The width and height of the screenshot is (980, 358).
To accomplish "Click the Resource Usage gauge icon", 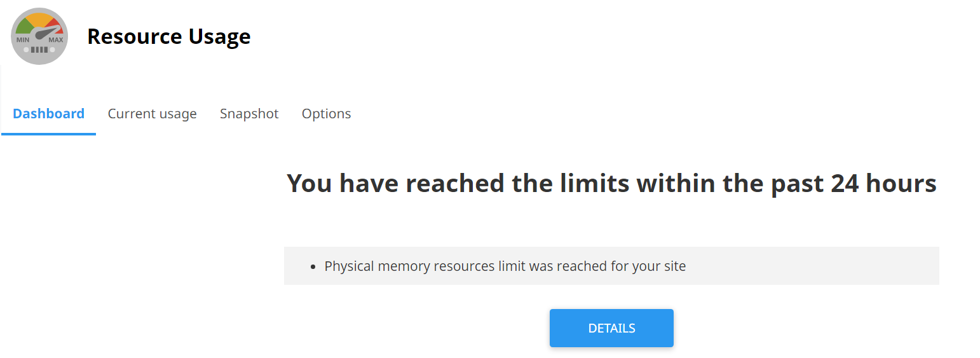I will [39, 36].
